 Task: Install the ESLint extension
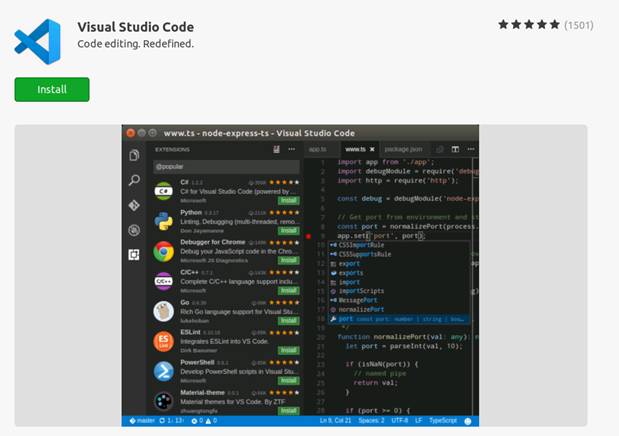pyautogui.click(x=289, y=350)
